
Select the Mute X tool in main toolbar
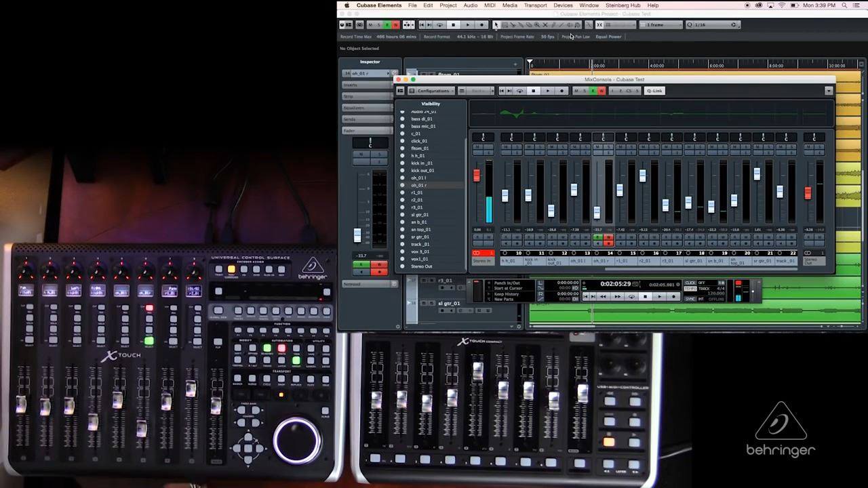(x=545, y=25)
